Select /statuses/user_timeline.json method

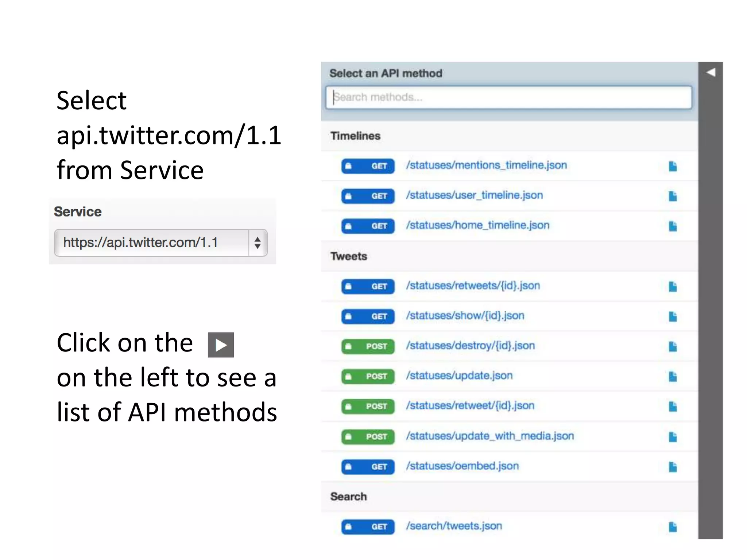coord(475,195)
